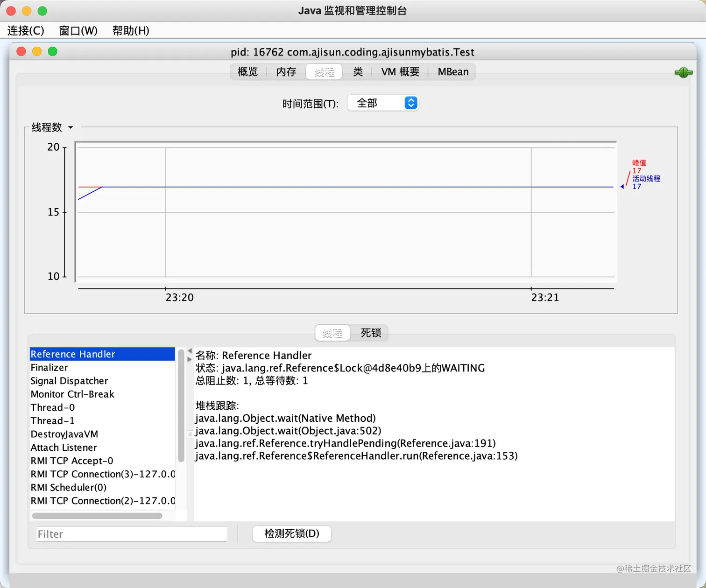Image resolution: width=706 pixels, height=588 pixels.
Task: Click into the Filter input field
Action: point(131,534)
